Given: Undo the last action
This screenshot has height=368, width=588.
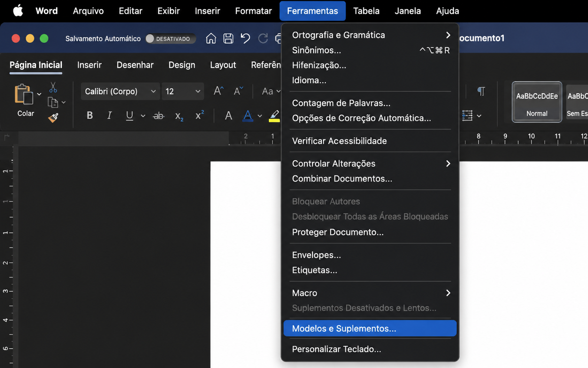Looking at the screenshot, I should (245, 38).
